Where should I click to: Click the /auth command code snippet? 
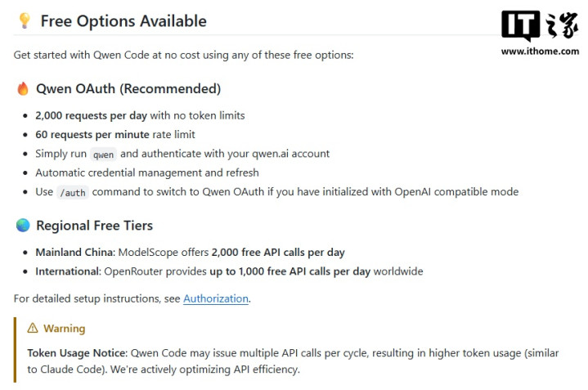72,192
